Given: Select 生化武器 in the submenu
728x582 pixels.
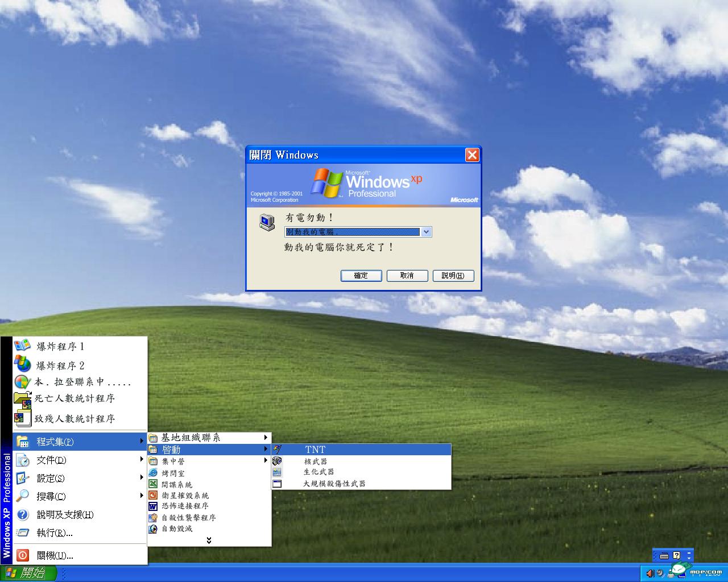Looking at the screenshot, I should 361,472.
